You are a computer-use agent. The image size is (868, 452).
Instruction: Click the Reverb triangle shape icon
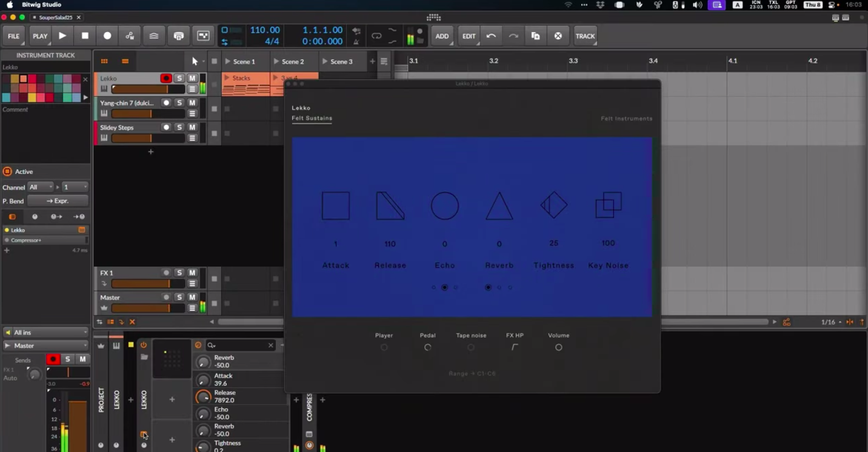[x=499, y=206]
